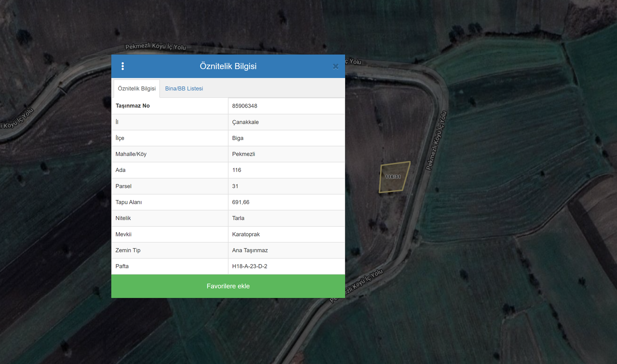617x364 pixels.
Task: Select the Mevkii value Karatoprak
Action: [246, 234]
